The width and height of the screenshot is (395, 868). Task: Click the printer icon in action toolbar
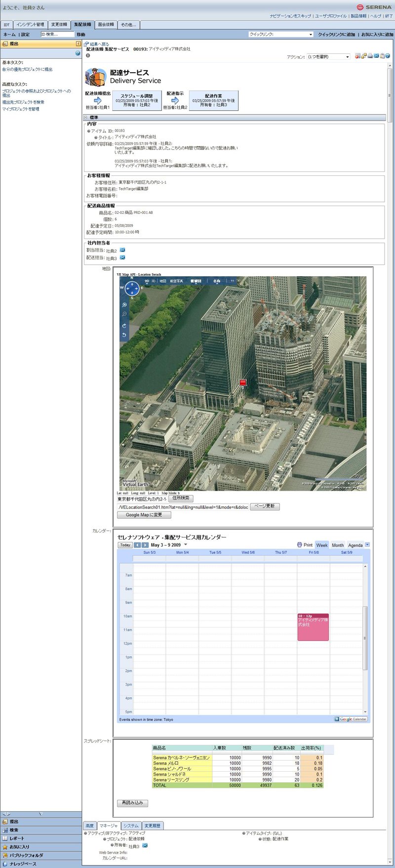click(x=370, y=56)
